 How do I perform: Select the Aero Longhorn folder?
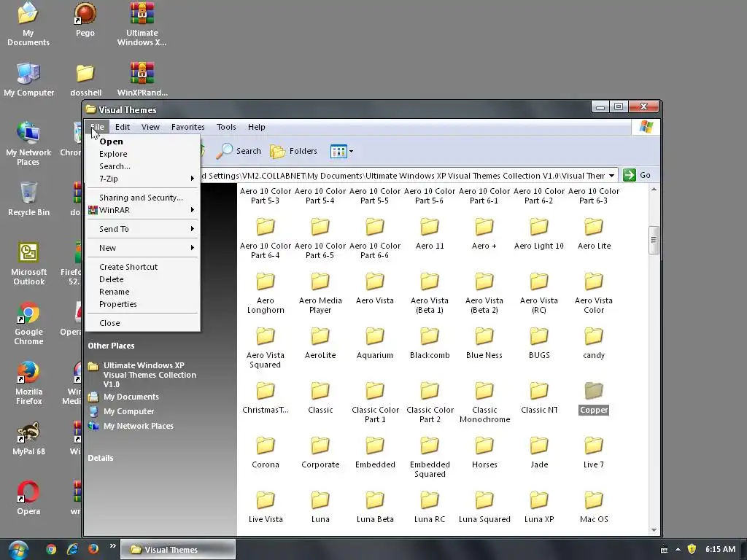click(x=266, y=293)
